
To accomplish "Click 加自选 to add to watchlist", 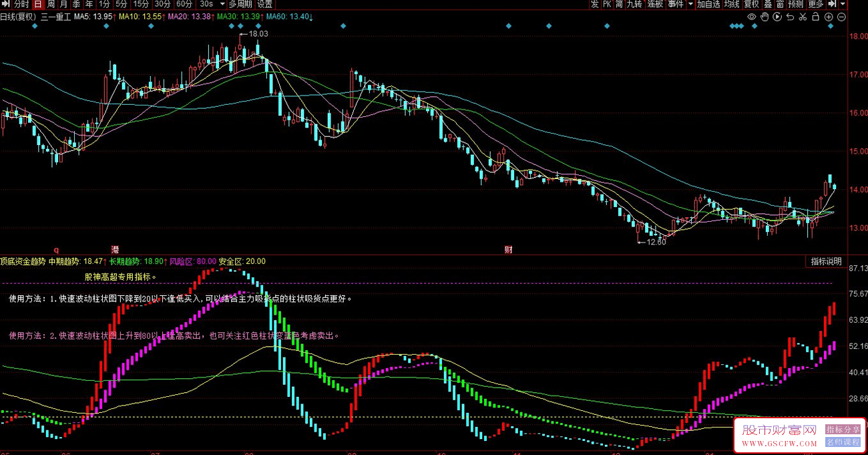I will point(708,4).
